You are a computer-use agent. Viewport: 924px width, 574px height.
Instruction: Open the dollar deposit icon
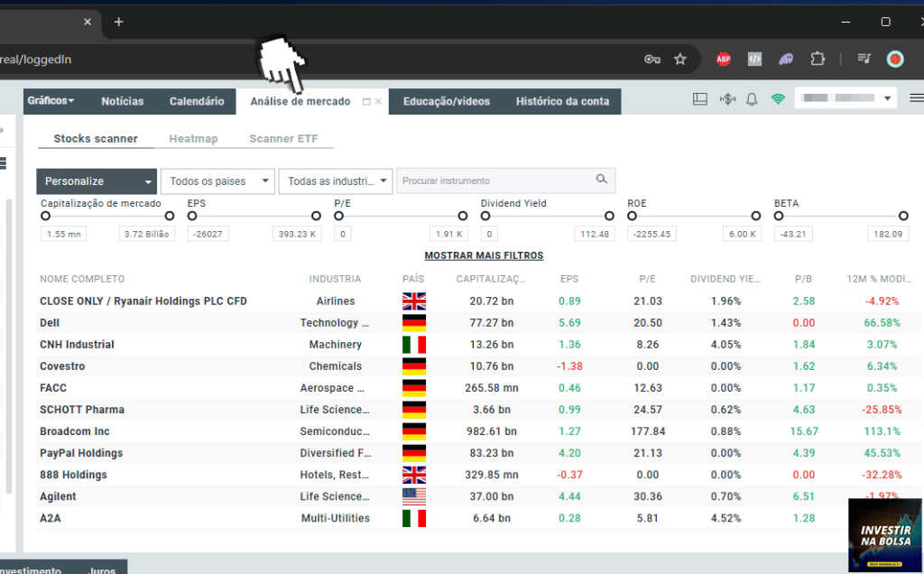(728, 99)
